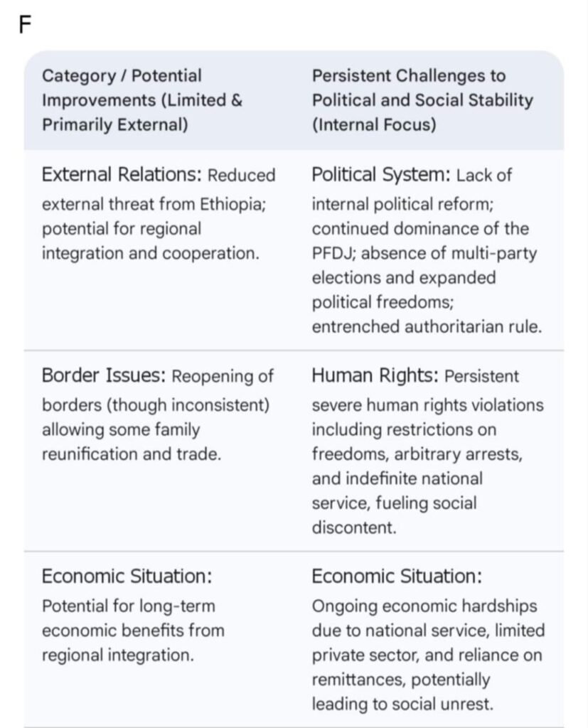The image size is (588, 728).
Task: Click the "Border Issues:" label
Action: [x=104, y=375]
